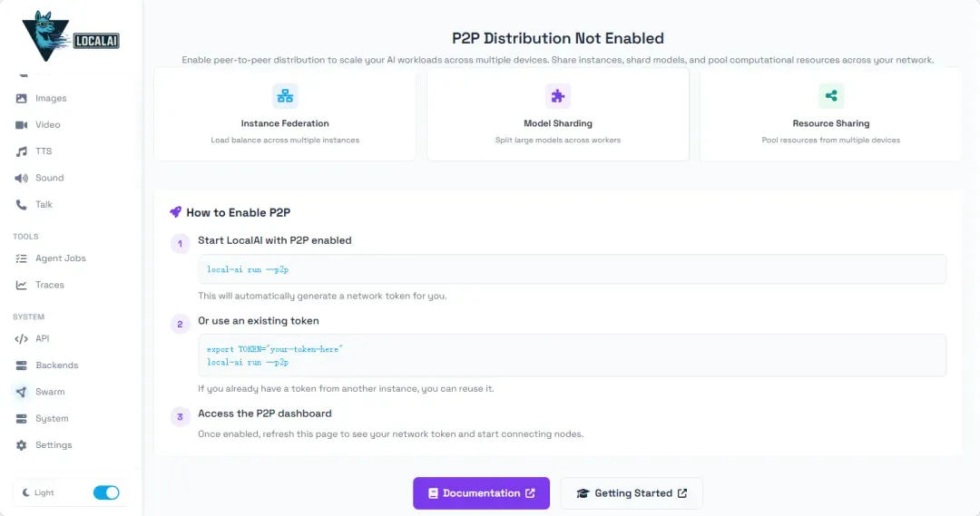Click the Model Sharding puzzle icon
This screenshot has height=516, width=980.
(x=557, y=96)
